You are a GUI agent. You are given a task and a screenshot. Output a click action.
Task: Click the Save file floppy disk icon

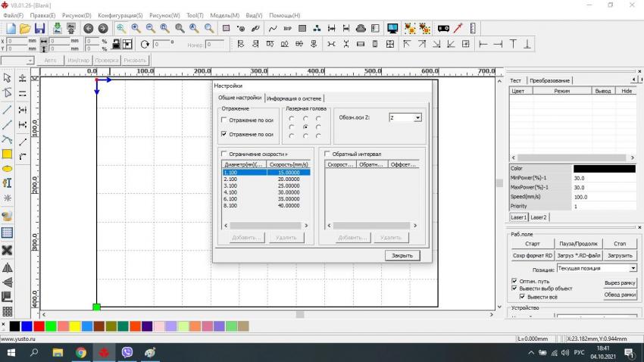[39, 28]
